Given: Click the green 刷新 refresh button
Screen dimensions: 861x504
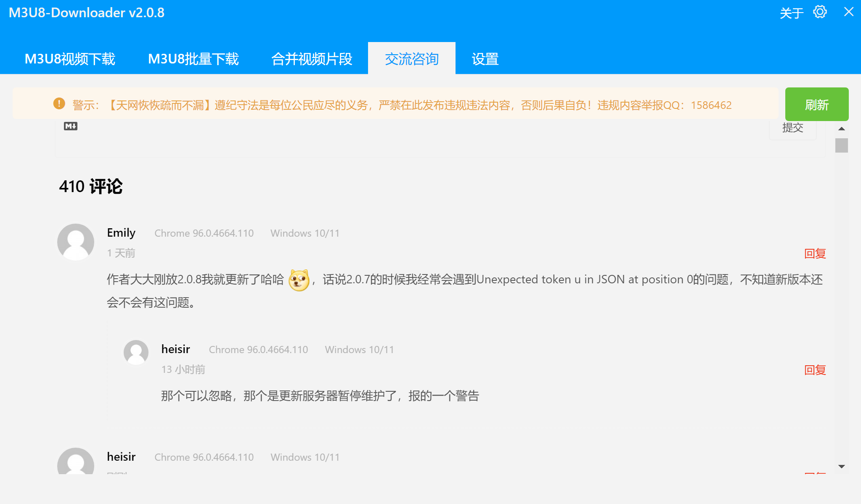Looking at the screenshot, I should [x=816, y=104].
